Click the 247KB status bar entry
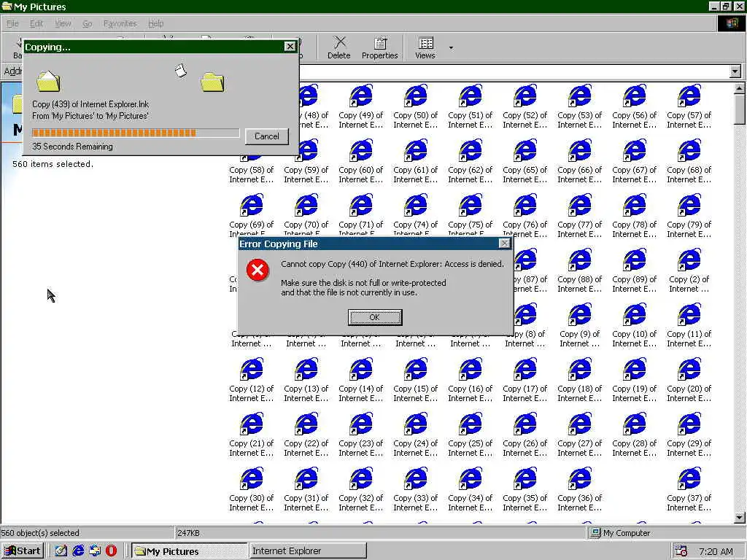The image size is (747, 560). coord(188,533)
